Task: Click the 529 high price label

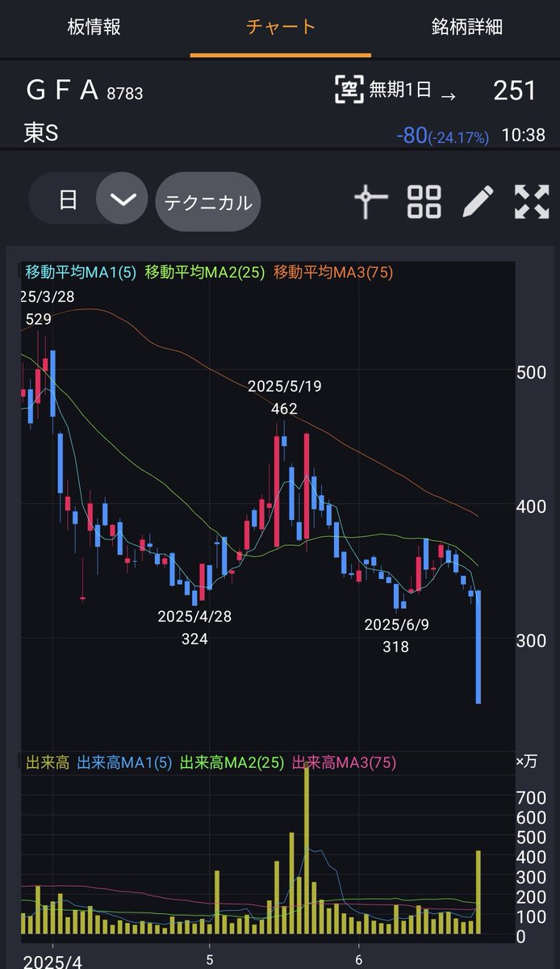Action: [x=38, y=320]
